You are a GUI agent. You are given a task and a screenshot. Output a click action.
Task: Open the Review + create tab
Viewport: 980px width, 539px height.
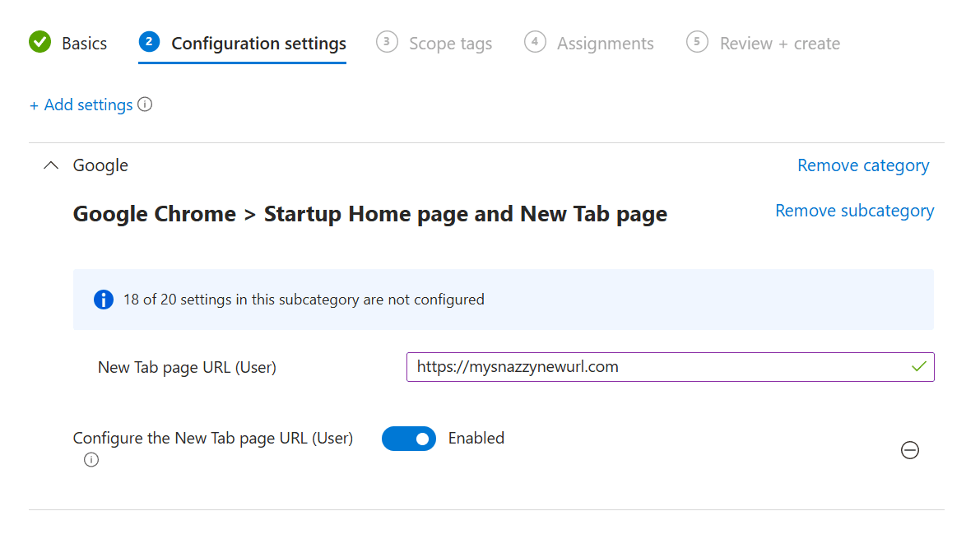pyautogui.click(x=779, y=43)
